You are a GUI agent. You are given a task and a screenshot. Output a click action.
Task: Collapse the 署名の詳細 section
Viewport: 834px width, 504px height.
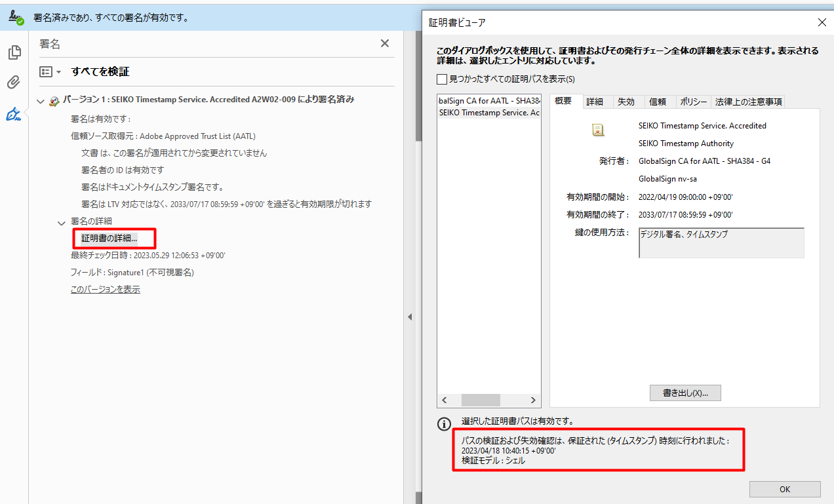61,223
